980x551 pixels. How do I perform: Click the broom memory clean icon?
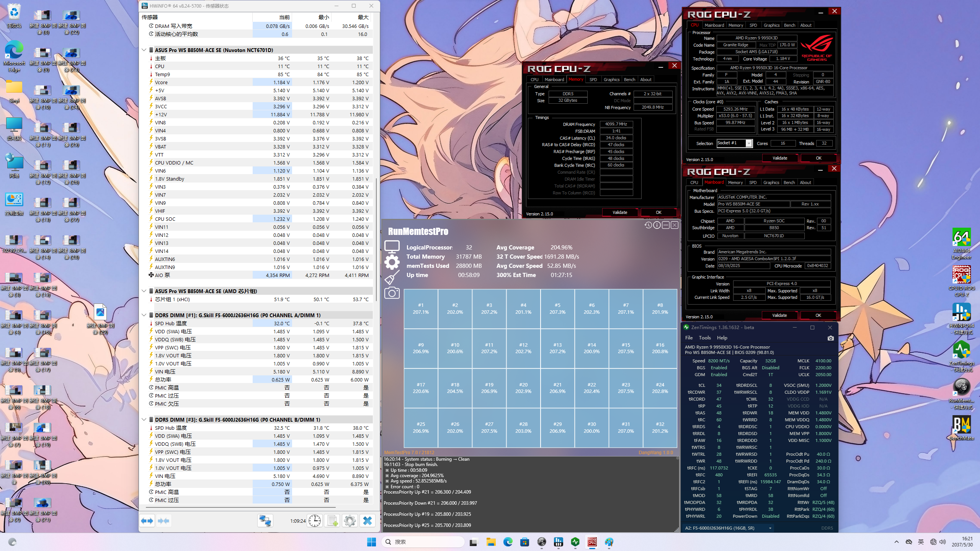click(x=392, y=277)
